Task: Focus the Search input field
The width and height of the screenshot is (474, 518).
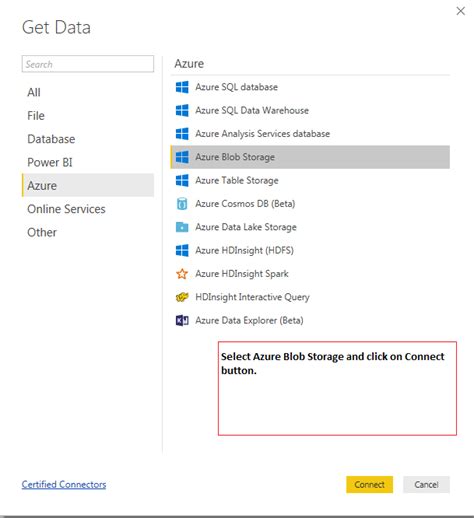Action: click(88, 64)
